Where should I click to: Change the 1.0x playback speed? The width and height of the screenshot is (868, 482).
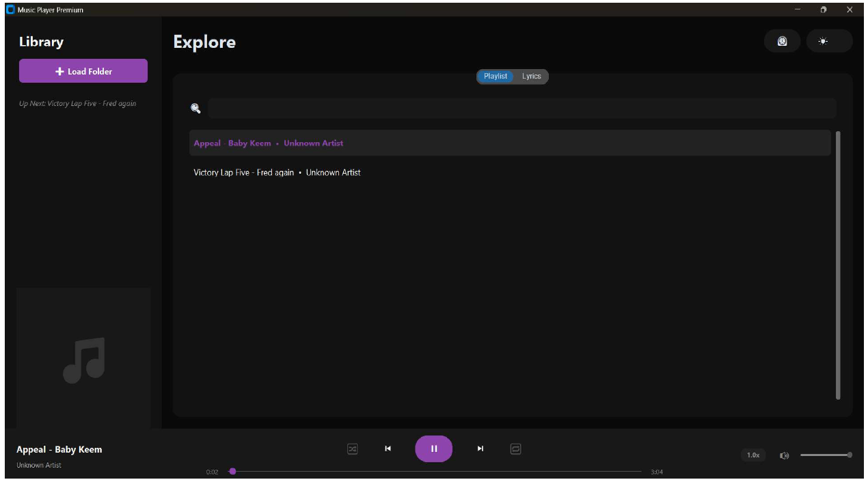753,455
